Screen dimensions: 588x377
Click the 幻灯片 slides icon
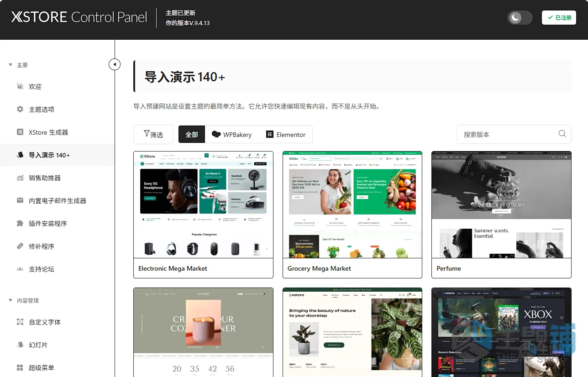click(x=20, y=345)
